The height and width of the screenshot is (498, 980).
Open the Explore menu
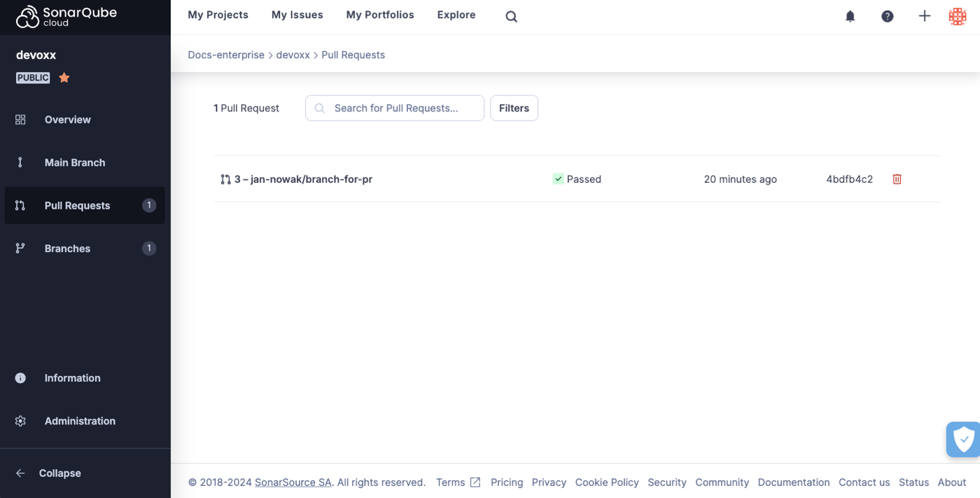tap(456, 15)
